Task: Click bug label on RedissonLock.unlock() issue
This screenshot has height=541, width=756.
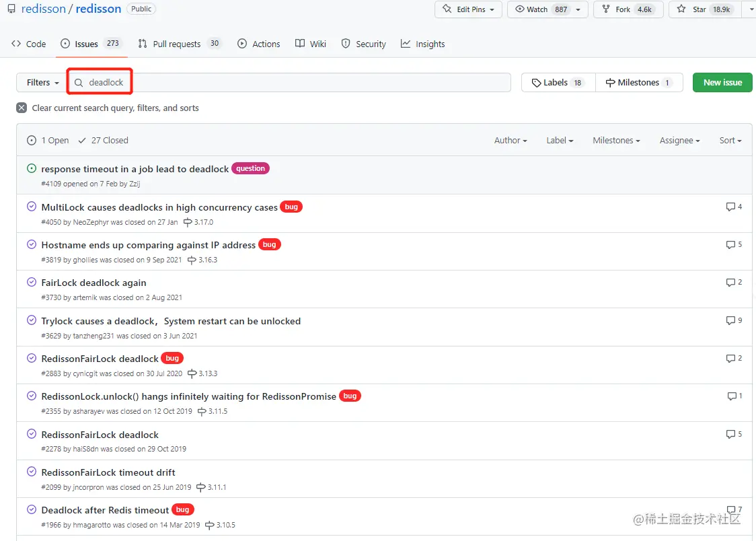Action: point(350,396)
